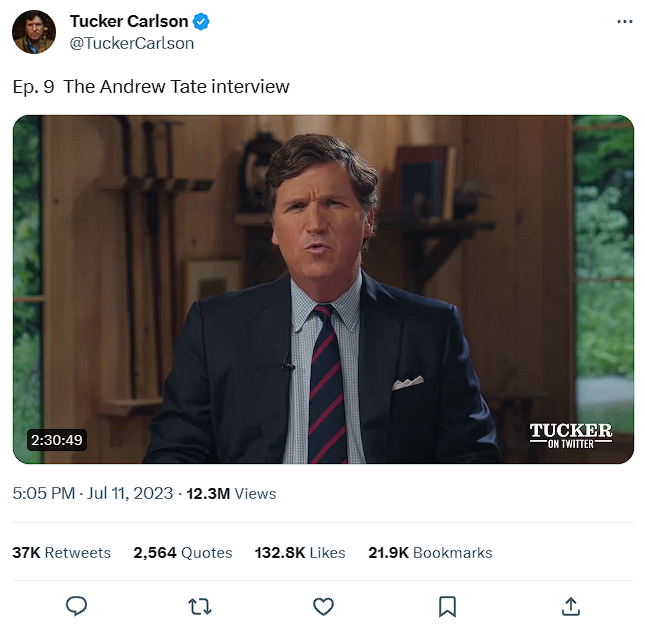Click the reply speech bubble icon
Image resolution: width=645 pixels, height=626 pixels.
76,606
